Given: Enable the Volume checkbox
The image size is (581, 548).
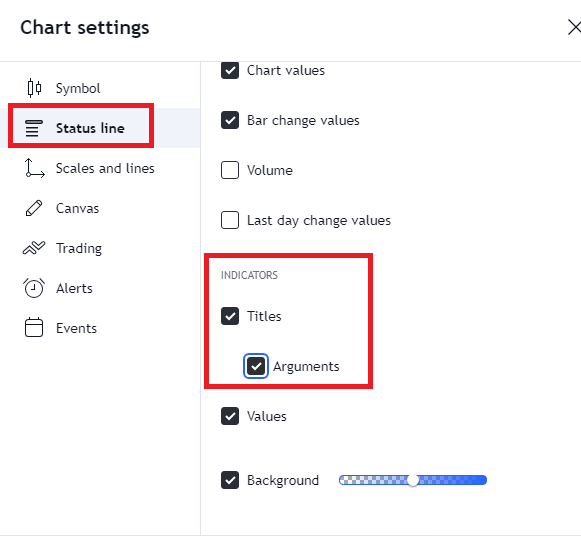Looking at the screenshot, I should 230,170.
